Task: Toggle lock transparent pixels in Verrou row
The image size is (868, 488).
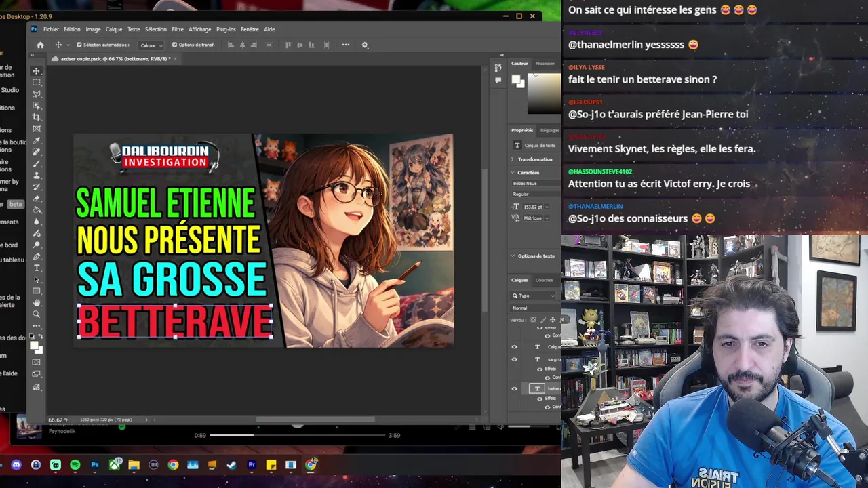Action: [533, 320]
